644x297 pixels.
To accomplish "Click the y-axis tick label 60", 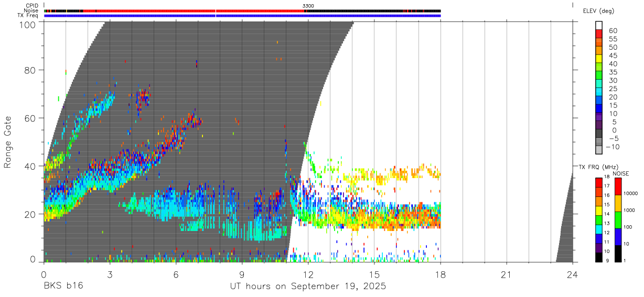I will point(30,118).
